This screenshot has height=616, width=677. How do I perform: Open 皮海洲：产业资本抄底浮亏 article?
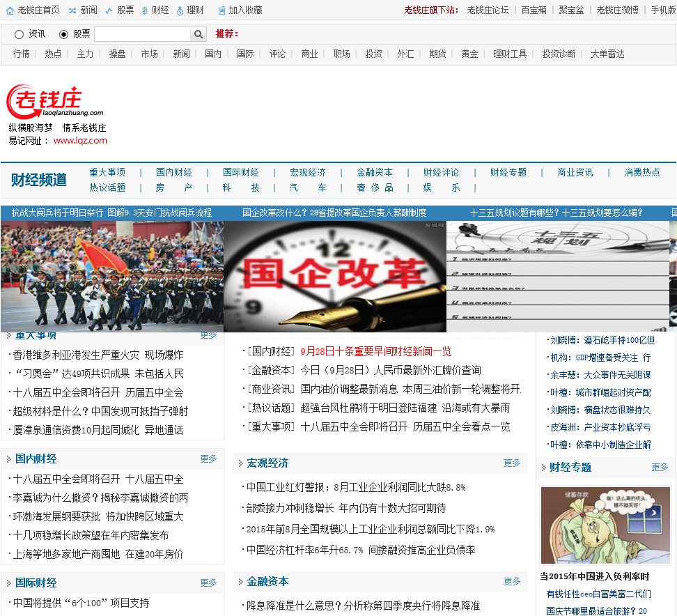pos(600,427)
